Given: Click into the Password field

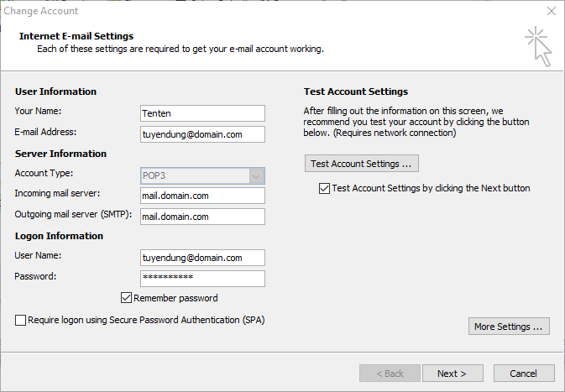Looking at the screenshot, I should (x=202, y=279).
